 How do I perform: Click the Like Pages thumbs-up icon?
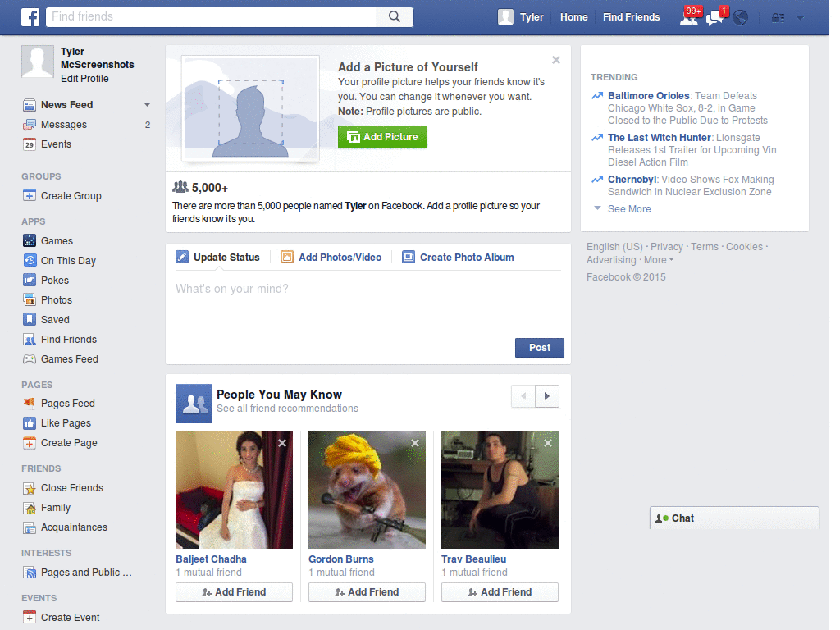30,422
